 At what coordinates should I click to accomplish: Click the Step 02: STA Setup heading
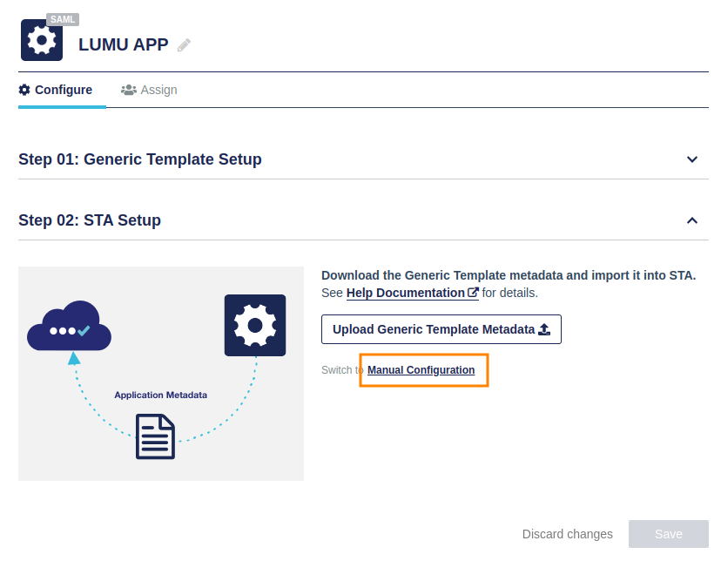[90, 220]
